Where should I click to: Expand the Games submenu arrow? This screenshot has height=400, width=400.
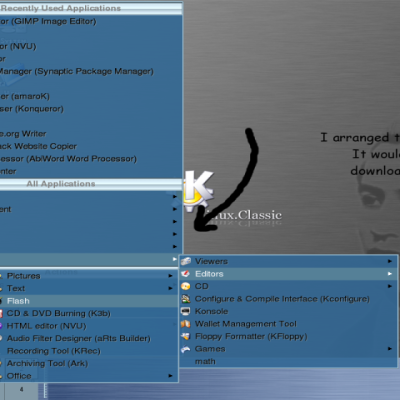(x=390, y=349)
